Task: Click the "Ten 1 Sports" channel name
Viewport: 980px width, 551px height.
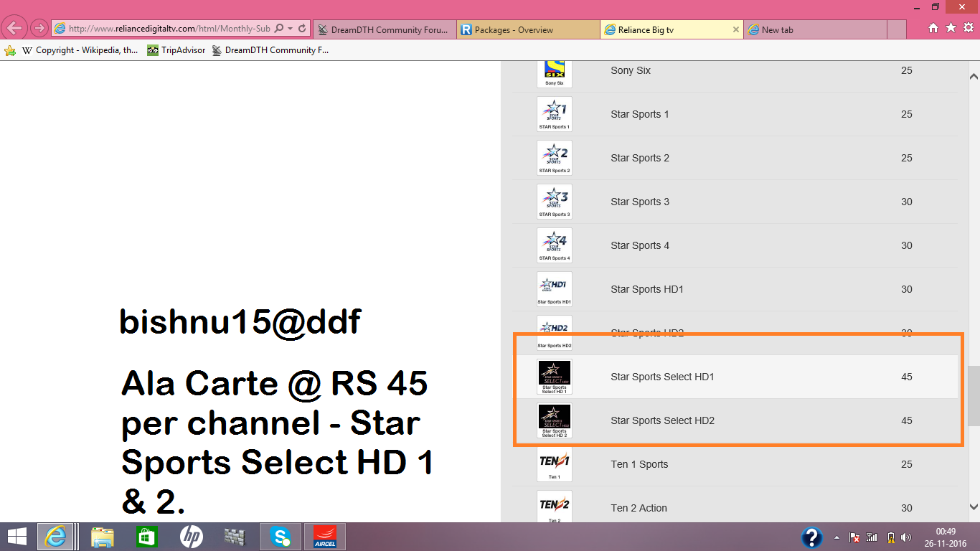Action: pos(639,464)
